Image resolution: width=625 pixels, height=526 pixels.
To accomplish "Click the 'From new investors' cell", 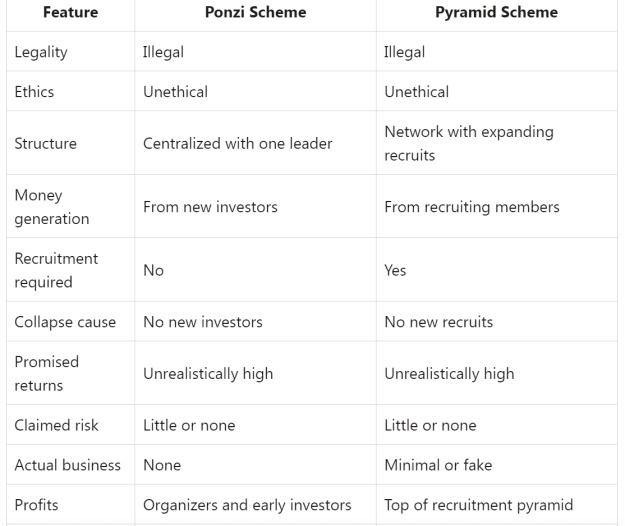I will 210,207.
